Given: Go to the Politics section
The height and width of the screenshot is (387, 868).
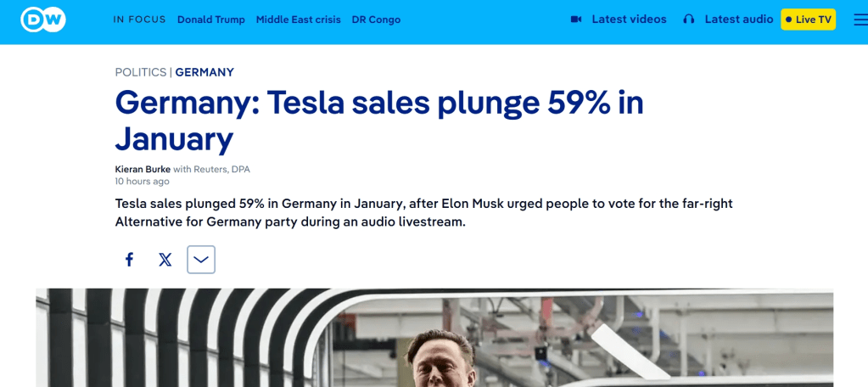Looking at the screenshot, I should point(141,72).
